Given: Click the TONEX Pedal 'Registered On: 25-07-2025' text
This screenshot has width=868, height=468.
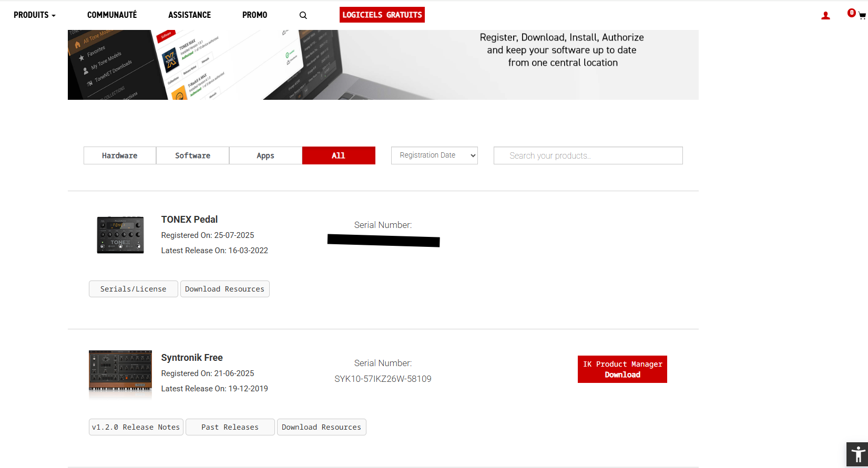Looking at the screenshot, I should pyautogui.click(x=208, y=235).
